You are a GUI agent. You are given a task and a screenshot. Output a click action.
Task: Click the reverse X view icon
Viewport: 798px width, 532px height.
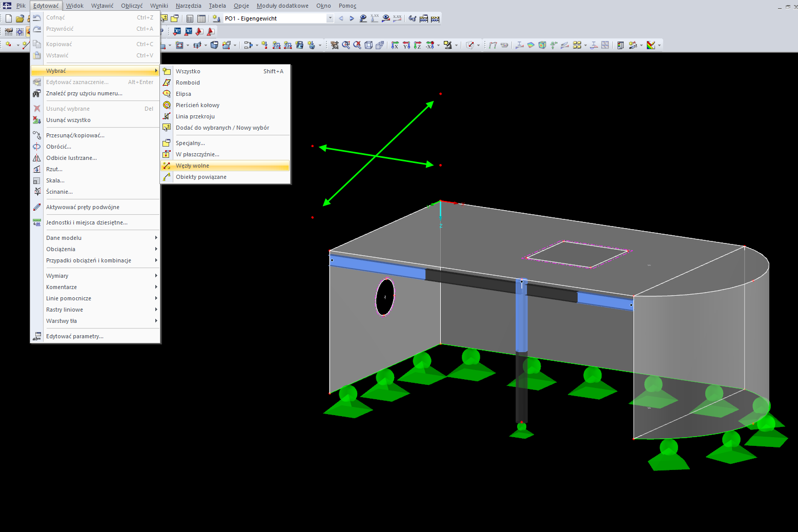(429, 45)
